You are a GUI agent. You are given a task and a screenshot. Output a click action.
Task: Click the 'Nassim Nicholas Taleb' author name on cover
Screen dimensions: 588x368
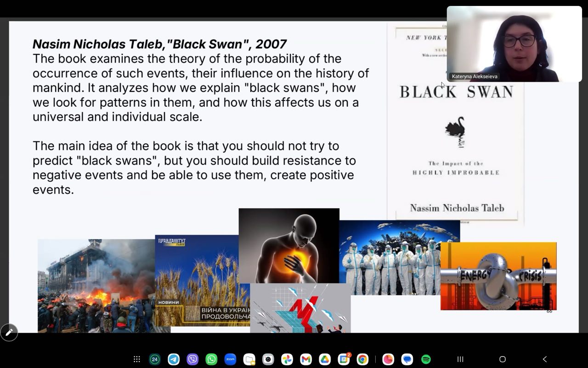point(457,208)
